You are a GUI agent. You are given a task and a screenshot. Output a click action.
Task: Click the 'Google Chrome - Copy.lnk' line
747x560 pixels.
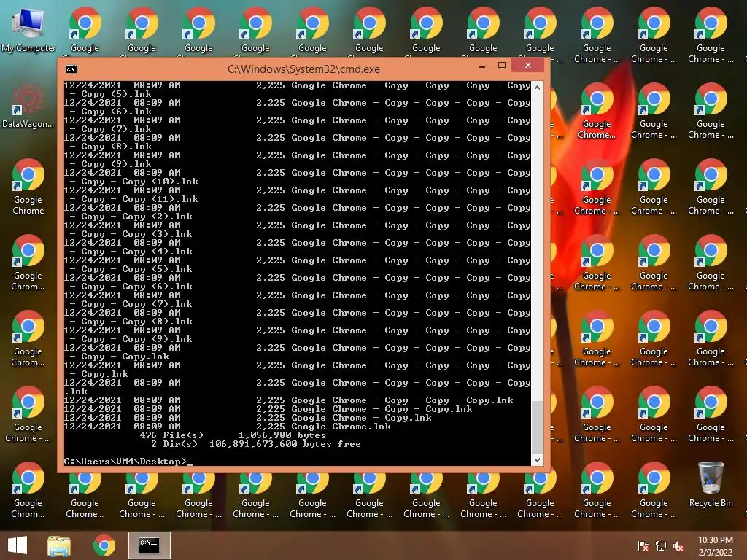(x=248, y=418)
